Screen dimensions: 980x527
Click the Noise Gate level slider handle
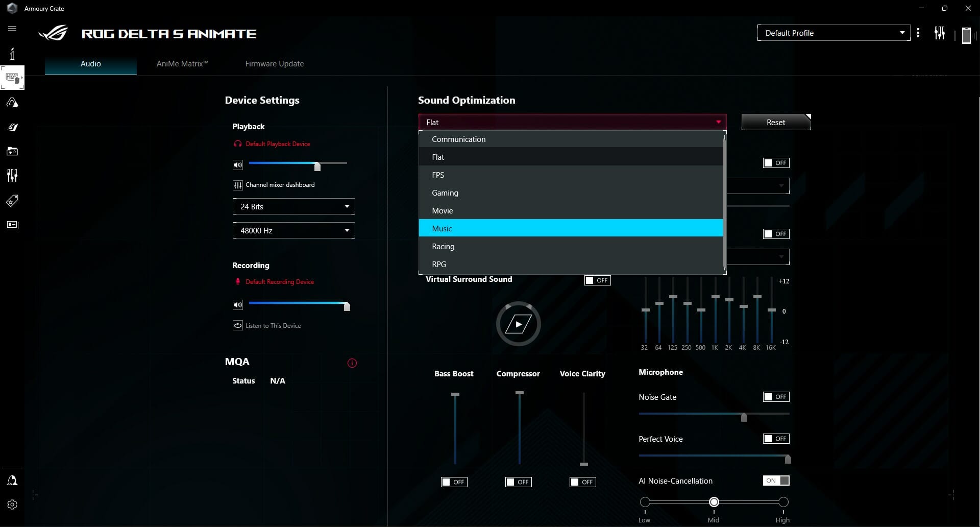pyautogui.click(x=744, y=417)
